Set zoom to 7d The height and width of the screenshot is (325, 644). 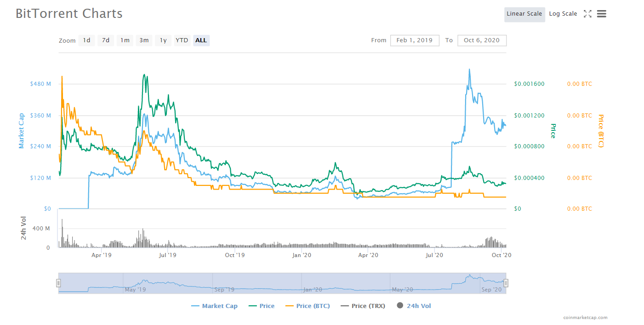point(106,40)
